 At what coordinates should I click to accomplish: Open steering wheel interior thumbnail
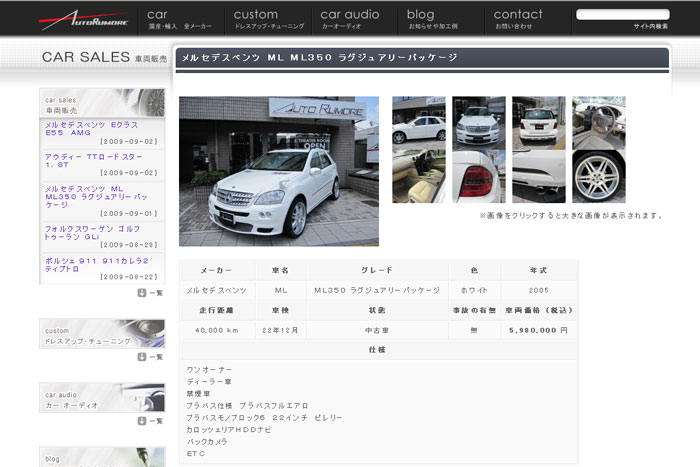tap(599, 123)
